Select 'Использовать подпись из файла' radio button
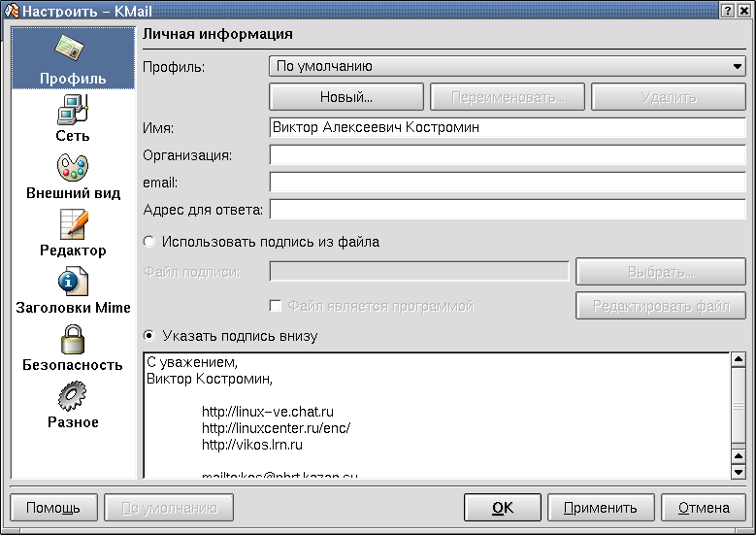Image resolution: width=756 pixels, height=535 pixels. [148, 242]
